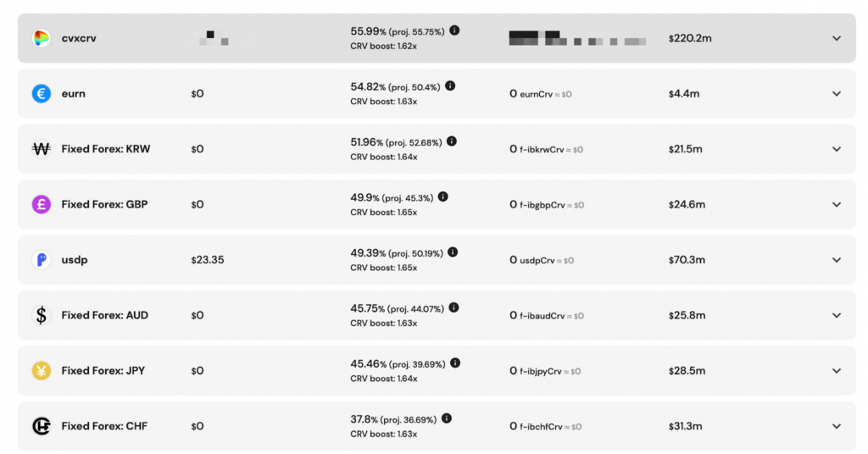Click the Fixed Forex KRW won icon

click(41, 149)
